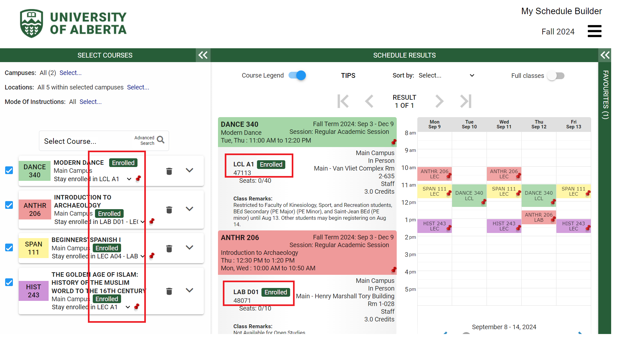This screenshot has height=362, width=644.
Task: Collapse the Select Courses panel
Action: pos(203,55)
